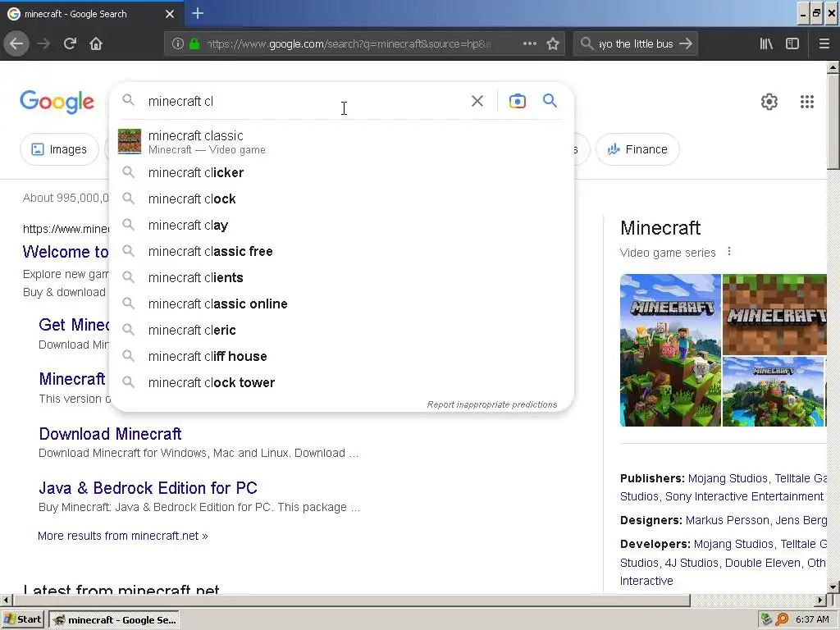Open the Google apps grid icon
Viewport: 840px width, 630px height.
[807, 102]
